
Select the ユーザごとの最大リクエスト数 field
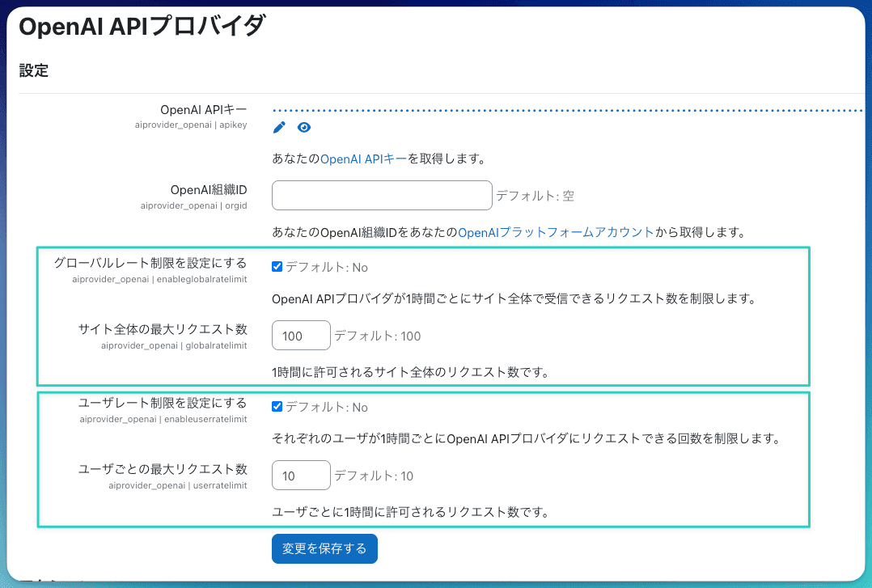point(301,476)
